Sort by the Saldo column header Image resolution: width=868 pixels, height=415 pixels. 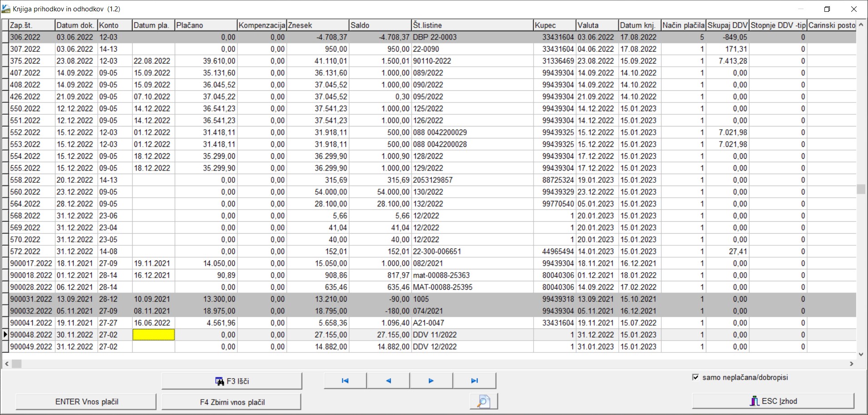pos(380,25)
